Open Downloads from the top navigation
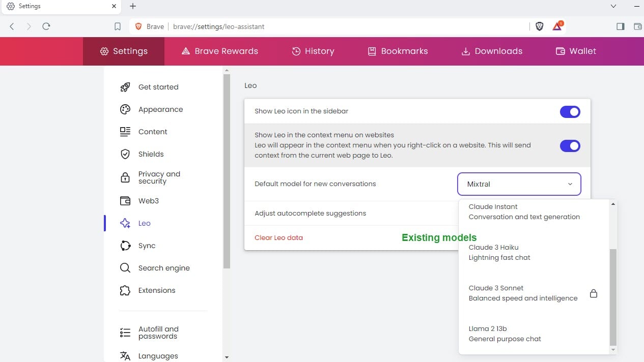 coord(492,51)
